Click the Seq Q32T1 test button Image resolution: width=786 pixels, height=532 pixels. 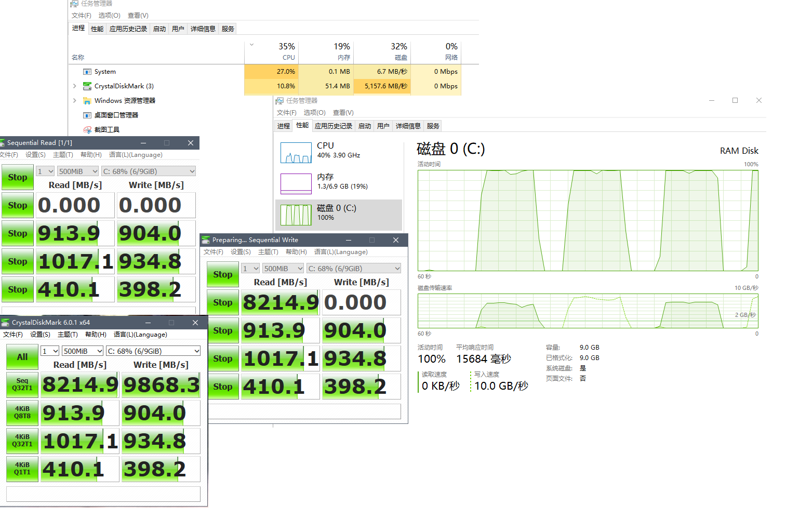(22, 384)
